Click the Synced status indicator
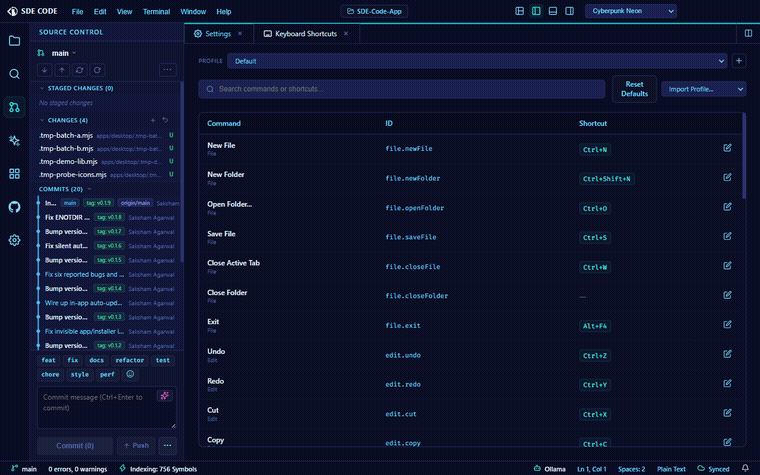Viewport: 760px width, 475px height. coord(713,469)
